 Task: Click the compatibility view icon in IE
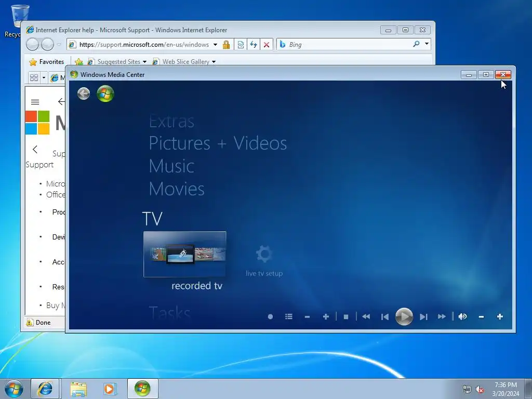coord(241,45)
